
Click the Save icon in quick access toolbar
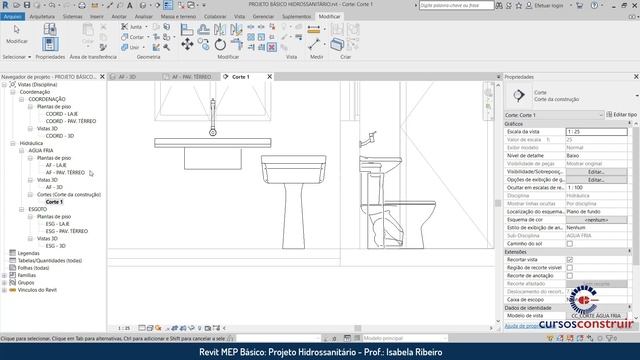pyautogui.click(x=27, y=5)
